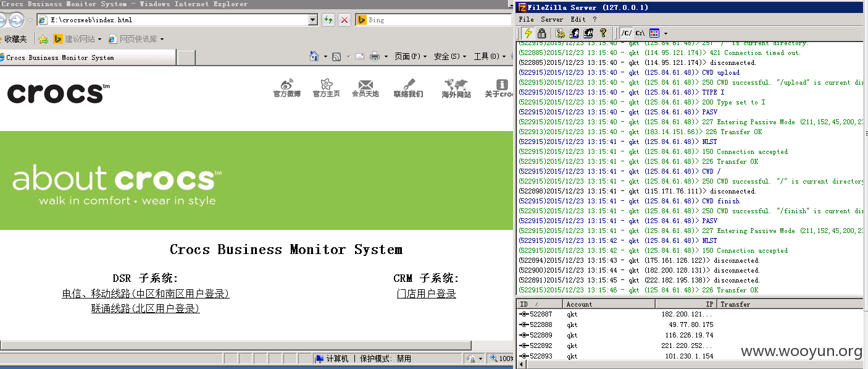Open the ? help menu in FileZilla Server
The image size is (868, 369).
[595, 19]
